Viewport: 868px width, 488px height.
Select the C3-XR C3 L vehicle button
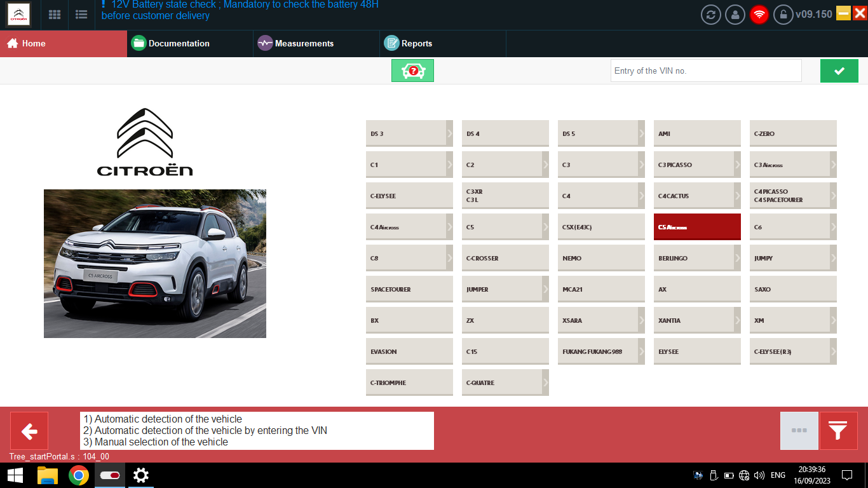pos(505,196)
